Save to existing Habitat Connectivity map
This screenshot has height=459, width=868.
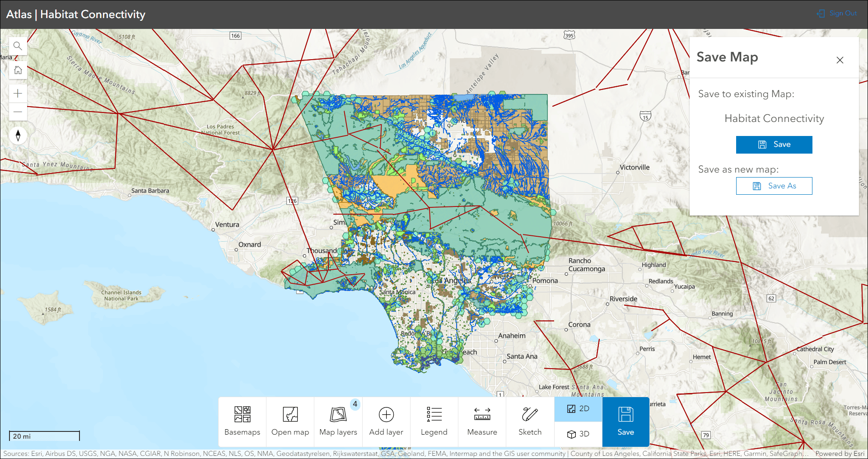click(x=774, y=145)
